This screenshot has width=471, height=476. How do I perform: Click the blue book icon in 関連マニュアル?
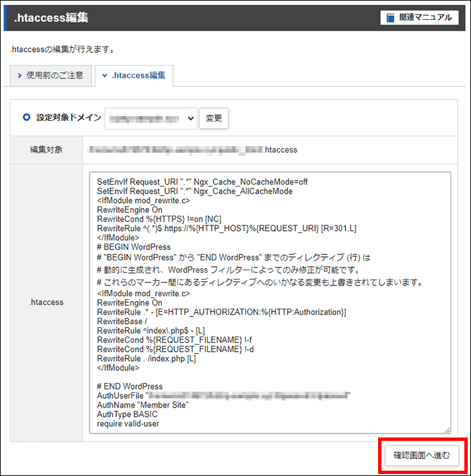(390, 18)
